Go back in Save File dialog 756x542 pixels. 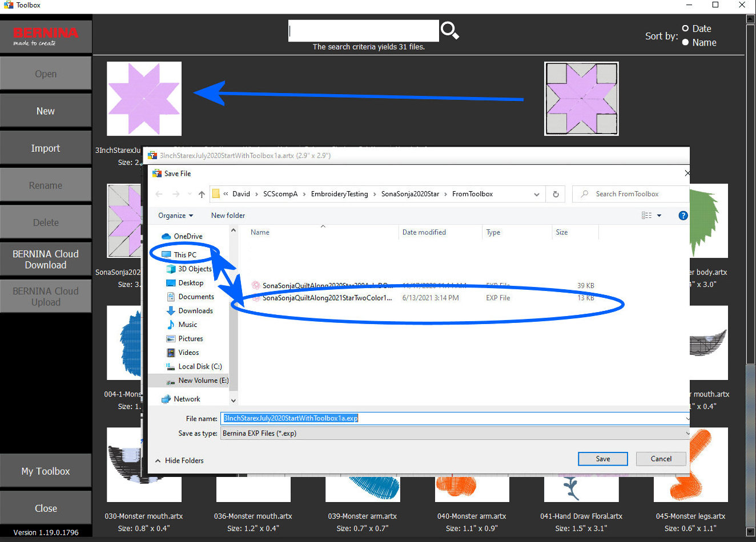tap(159, 194)
